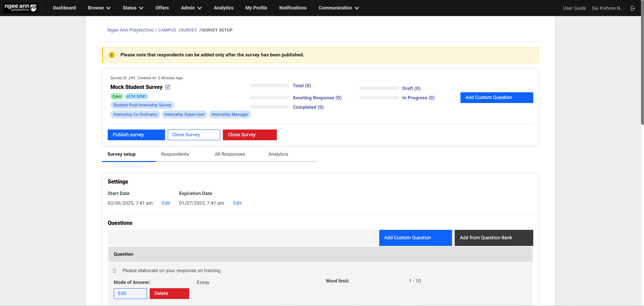
Task: Go to Analytics in top navigation
Action: pos(224,8)
